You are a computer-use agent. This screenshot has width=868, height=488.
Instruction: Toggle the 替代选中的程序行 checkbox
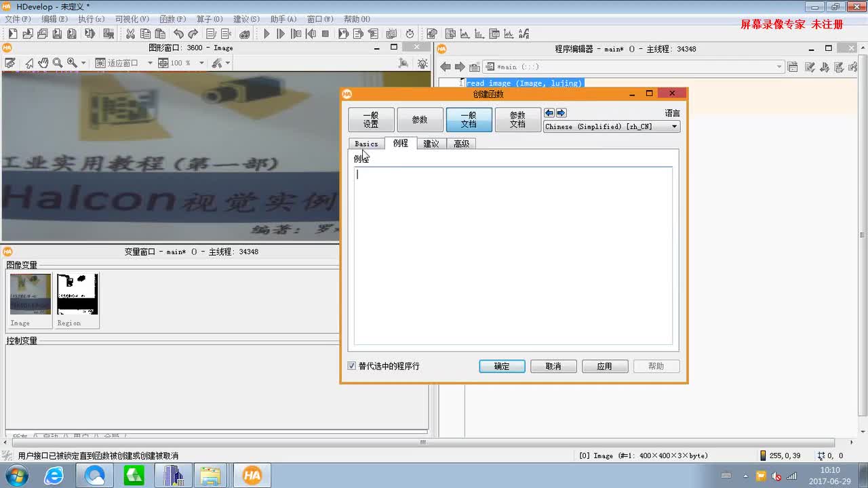pyautogui.click(x=351, y=366)
